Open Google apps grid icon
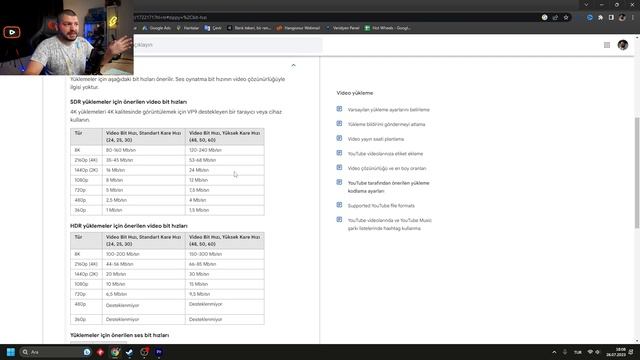The image size is (640, 360). coord(607,45)
